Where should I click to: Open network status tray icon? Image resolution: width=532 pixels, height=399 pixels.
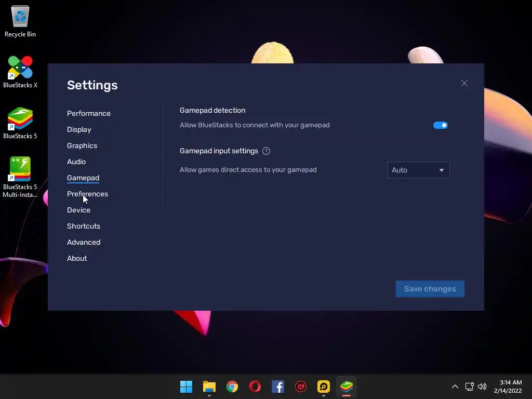tap(470, 387)
